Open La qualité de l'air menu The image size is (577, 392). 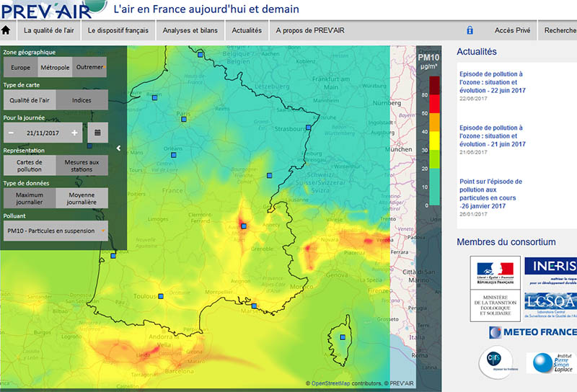tap(49, 30)
